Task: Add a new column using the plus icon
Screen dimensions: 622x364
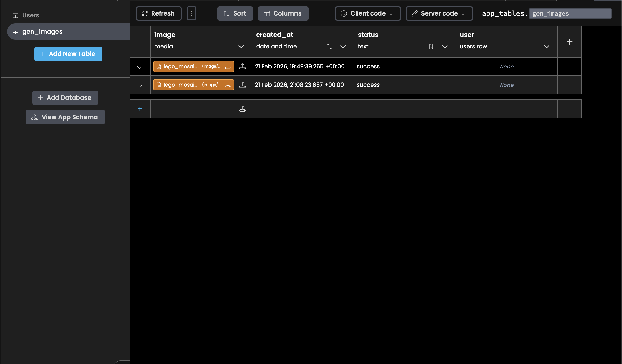Action: (569, 41)
